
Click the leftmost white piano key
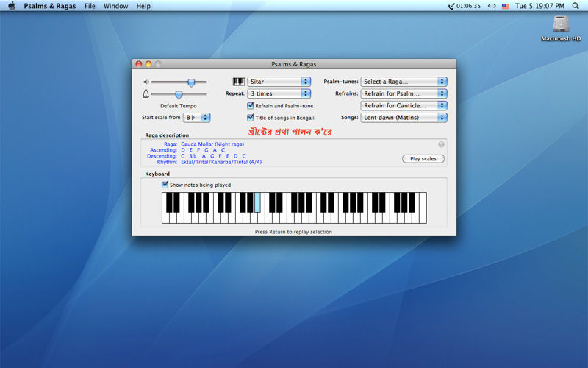click(x=165, y=218)
